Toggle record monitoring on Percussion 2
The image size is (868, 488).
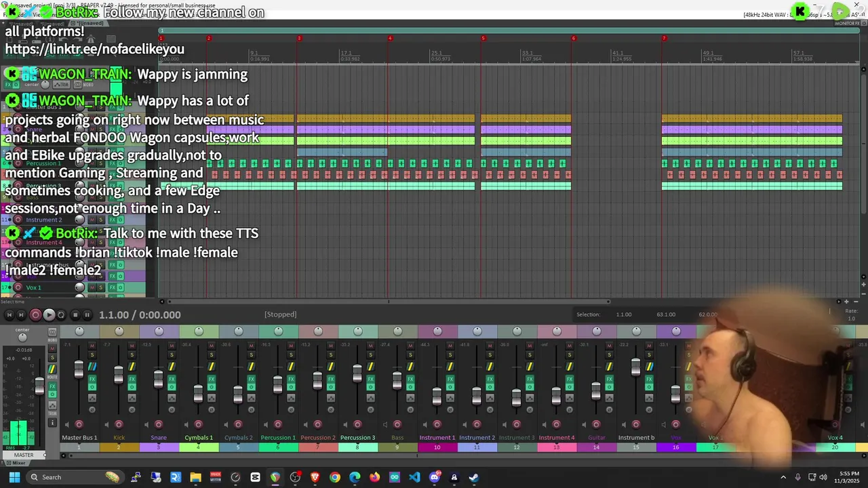tap(305, 425)
